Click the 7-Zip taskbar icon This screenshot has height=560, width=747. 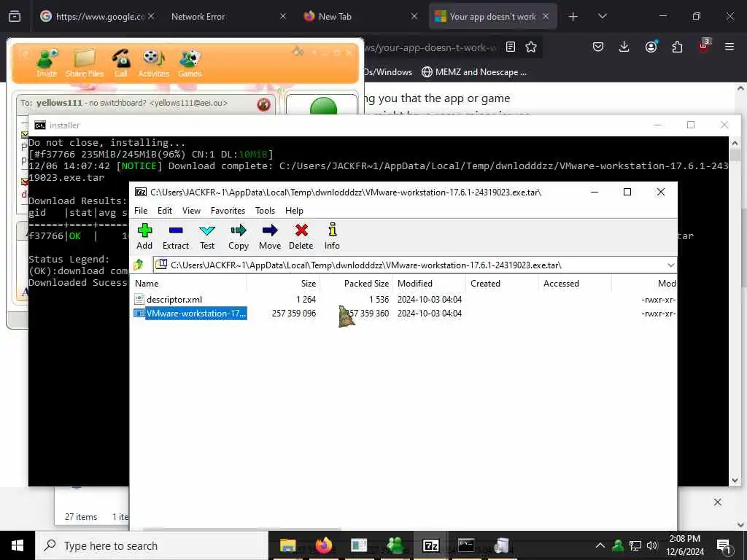point(430,545)
